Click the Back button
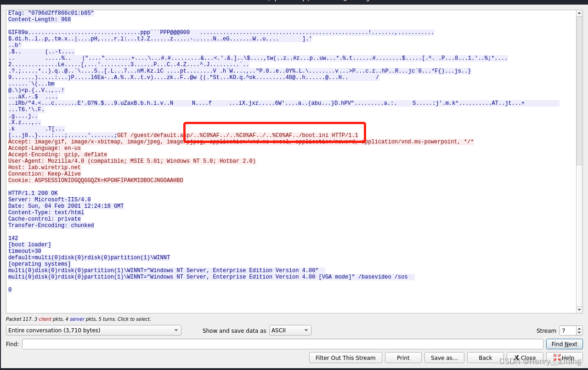Screen dimensions: 588x370 (486, 358)
